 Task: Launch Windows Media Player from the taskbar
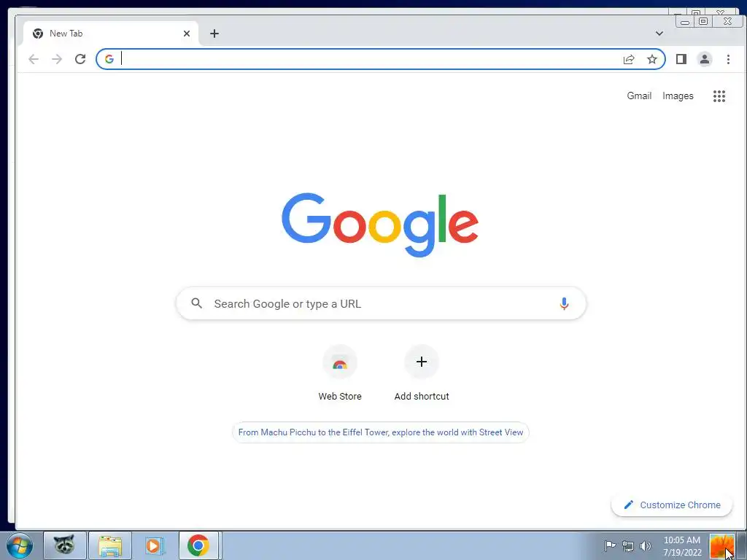point(155,545)
